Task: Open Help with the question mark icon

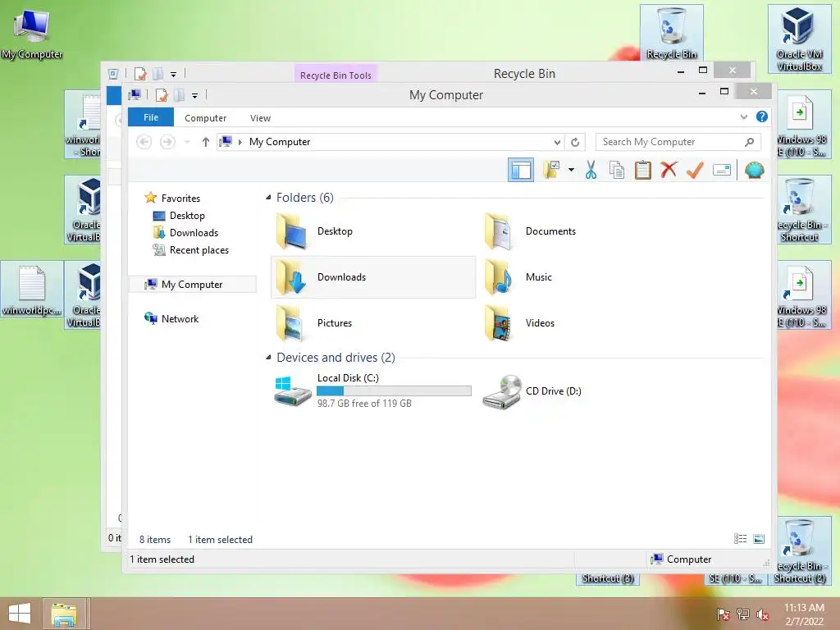Action: coord(762,116)
